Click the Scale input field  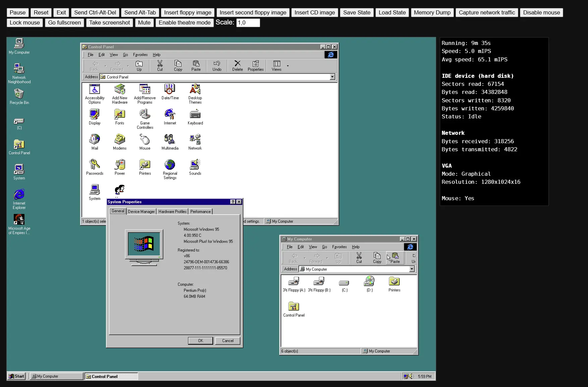click(x=248, y=22)
